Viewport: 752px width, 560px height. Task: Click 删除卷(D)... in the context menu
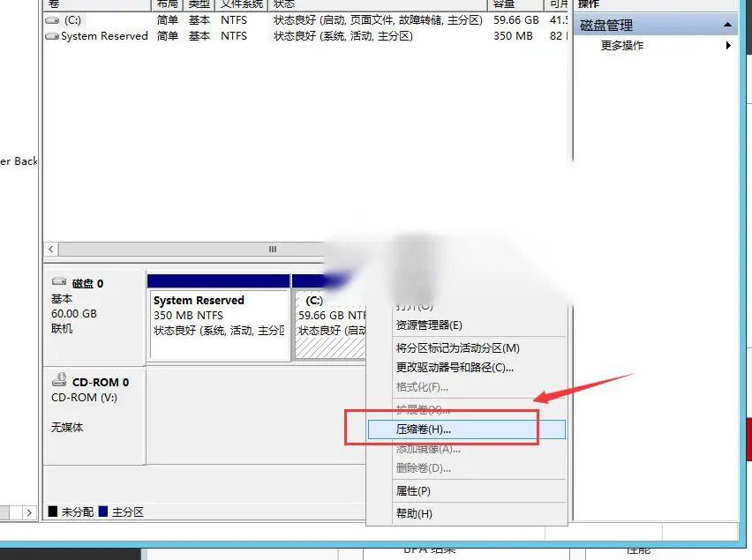coord(423,468)
